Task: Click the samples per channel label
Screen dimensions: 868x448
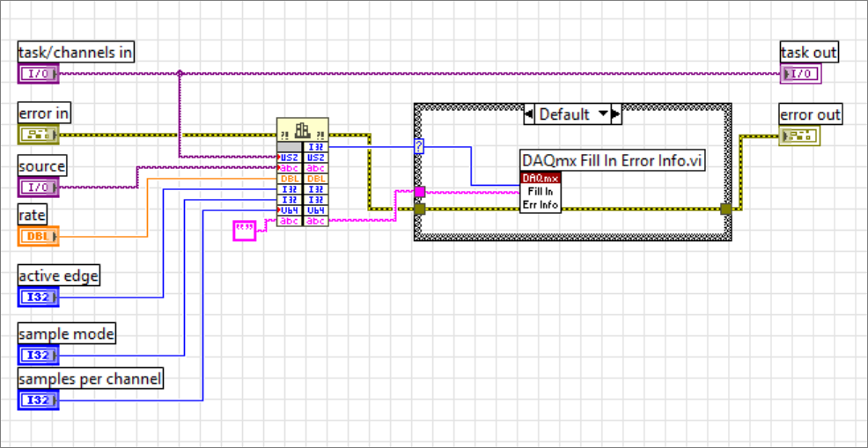Action: point(91,379)
